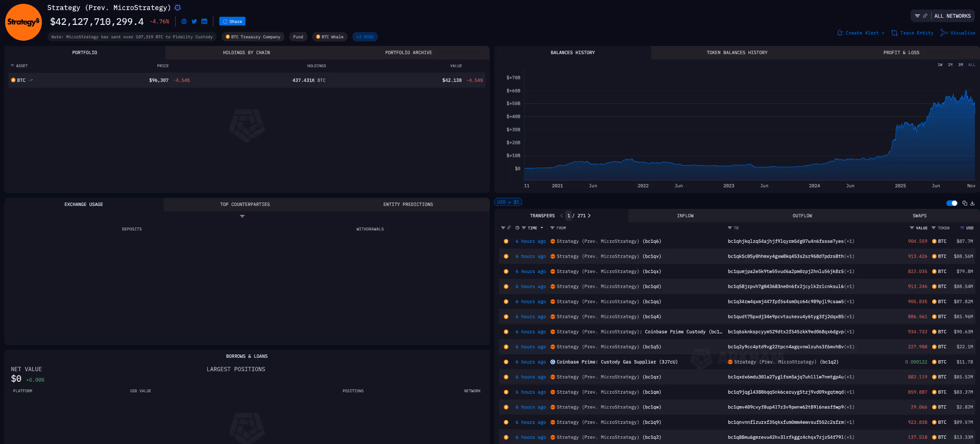The width and height of the screenshot is (980, 444).
Task: Switch to the Inflow tab
Action: pyautogui.click(x=685, y=216)
